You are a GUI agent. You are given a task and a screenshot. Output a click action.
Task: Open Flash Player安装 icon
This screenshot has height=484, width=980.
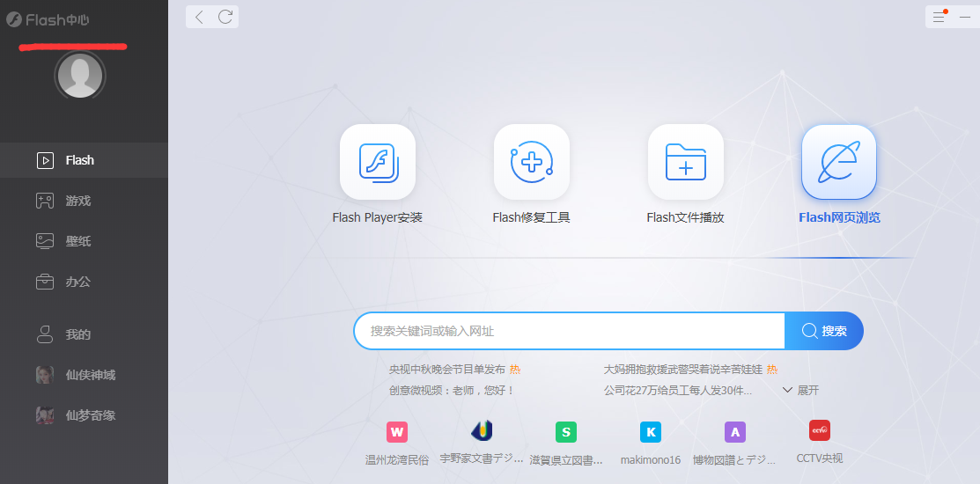pyautogui.click(x=377, y=162)
